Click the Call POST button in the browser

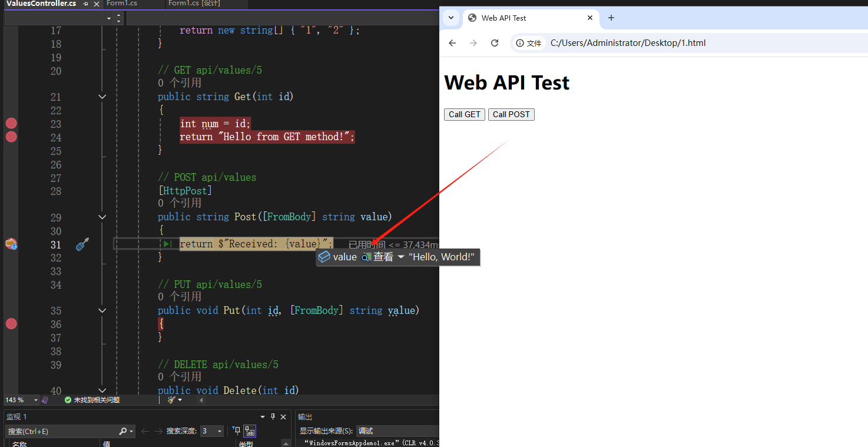511,114
